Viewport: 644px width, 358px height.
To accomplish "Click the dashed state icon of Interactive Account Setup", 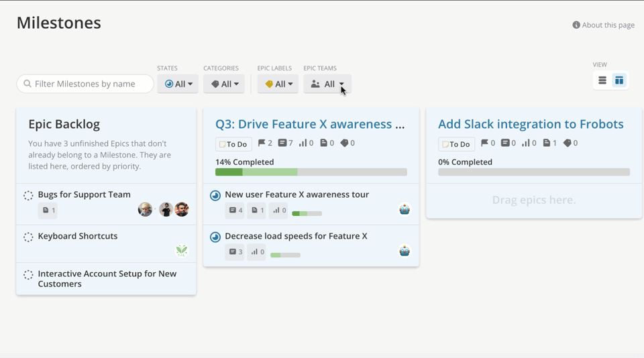I will [28, 275].
